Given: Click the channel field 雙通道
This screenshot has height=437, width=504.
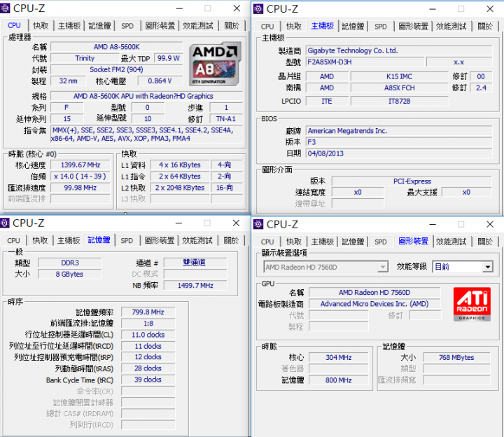Looking at the screenshot, I should point(195,263).
